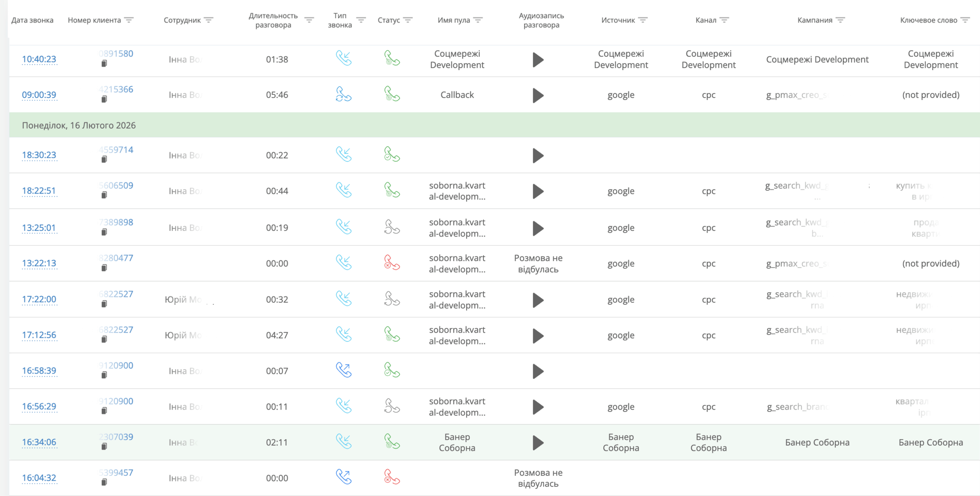Click the Дата звонка column header
This screenshot has height=496, width=980.
click(x=32, y=20)
